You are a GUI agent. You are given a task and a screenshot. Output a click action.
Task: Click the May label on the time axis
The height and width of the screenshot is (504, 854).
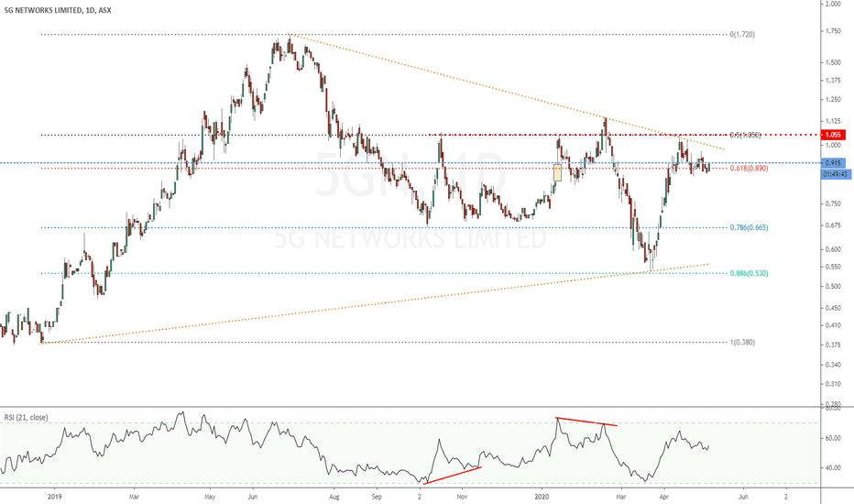point(210,497)
